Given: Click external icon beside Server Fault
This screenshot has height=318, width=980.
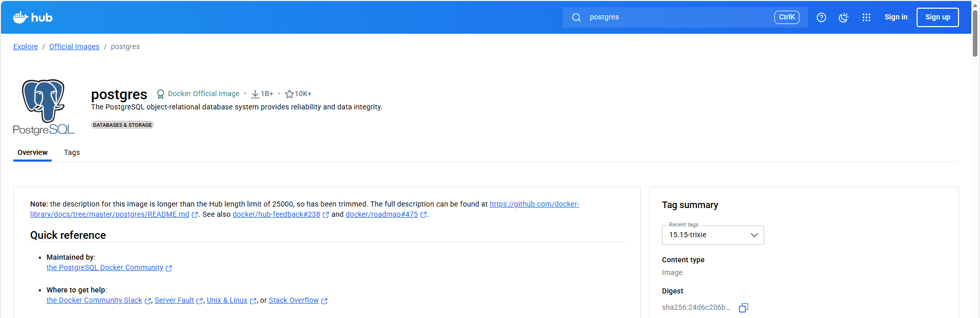Looking at the screenshot, I should [x=199, y=301].
